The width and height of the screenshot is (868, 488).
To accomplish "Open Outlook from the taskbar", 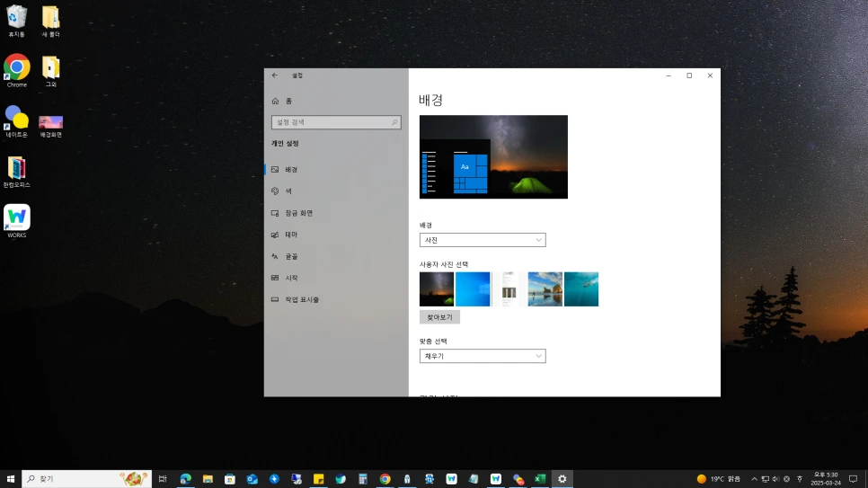I will [x=252, y=479].
